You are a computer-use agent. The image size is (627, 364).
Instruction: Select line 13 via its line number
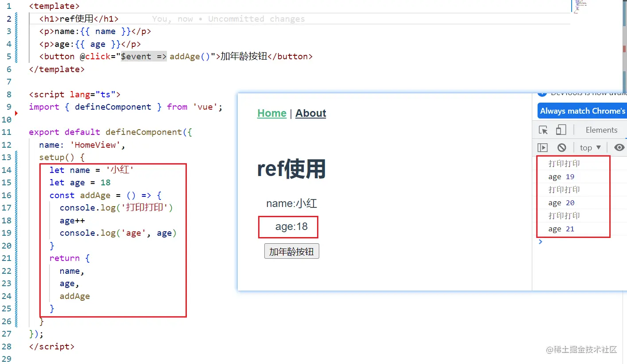[x=7, y=157]
